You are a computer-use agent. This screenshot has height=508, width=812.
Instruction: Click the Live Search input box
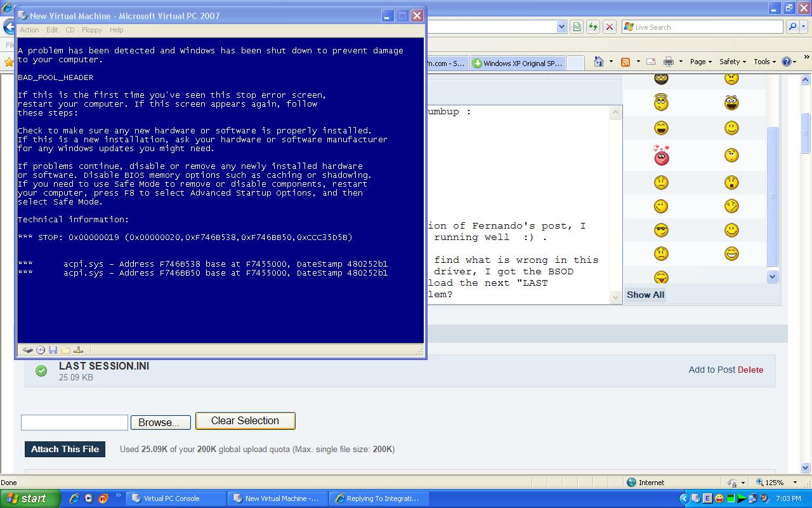[x=702, y=27]
